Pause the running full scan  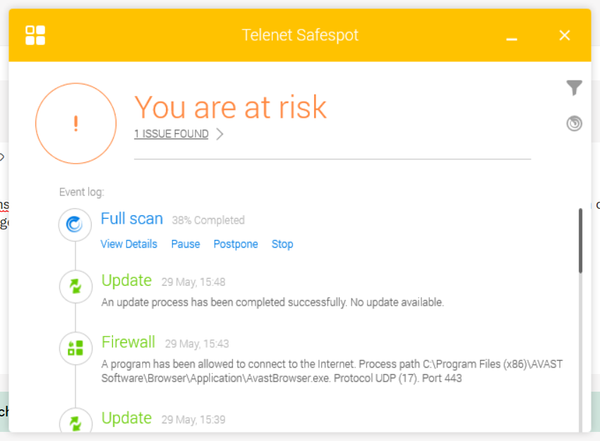[185, 244]
